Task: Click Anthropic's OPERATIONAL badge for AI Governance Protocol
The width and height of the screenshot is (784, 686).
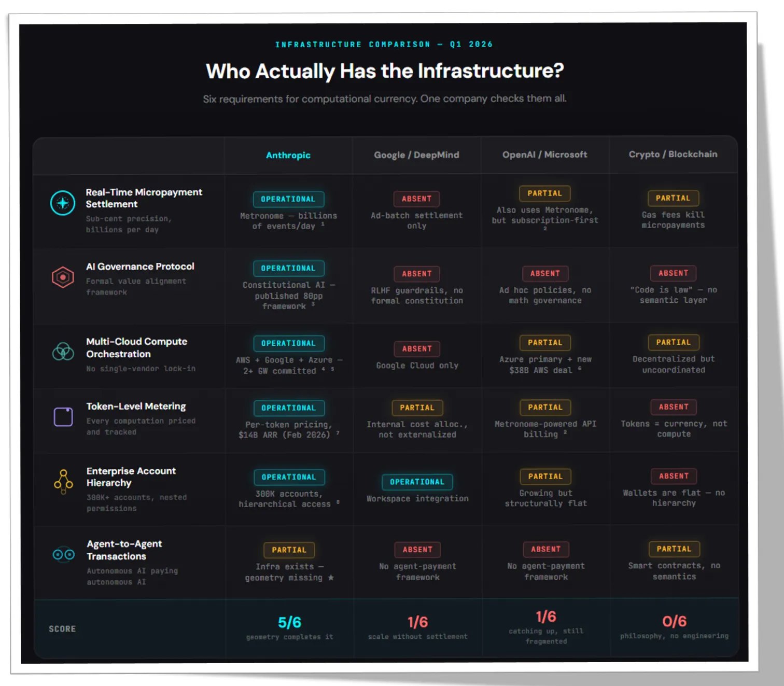Action: click(x=289, y=268)
